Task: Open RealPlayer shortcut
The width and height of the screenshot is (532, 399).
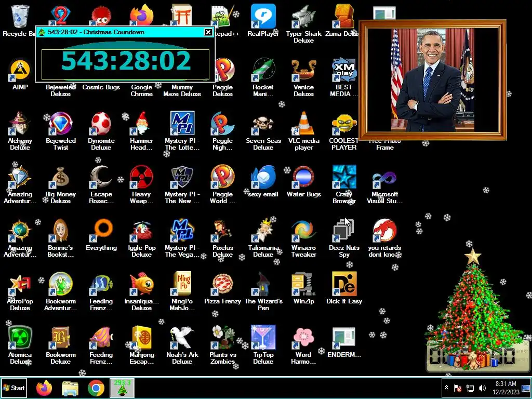Action: [x=263, y=16]
